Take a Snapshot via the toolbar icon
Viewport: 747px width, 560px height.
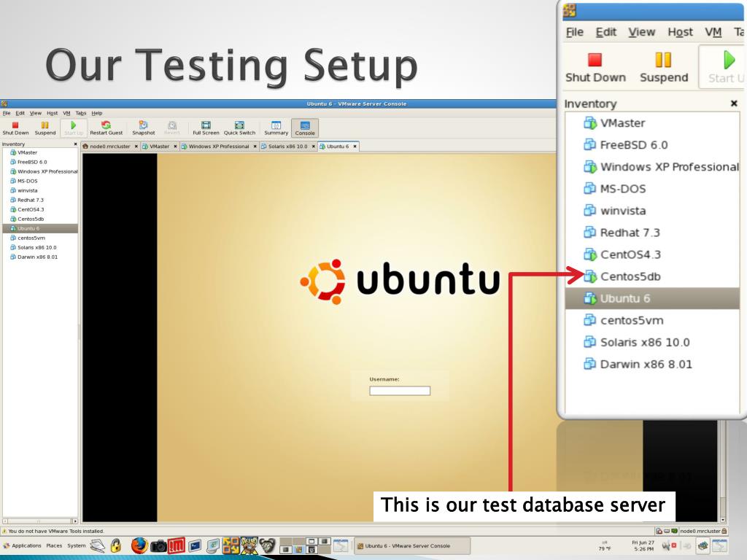coord(144,128)
